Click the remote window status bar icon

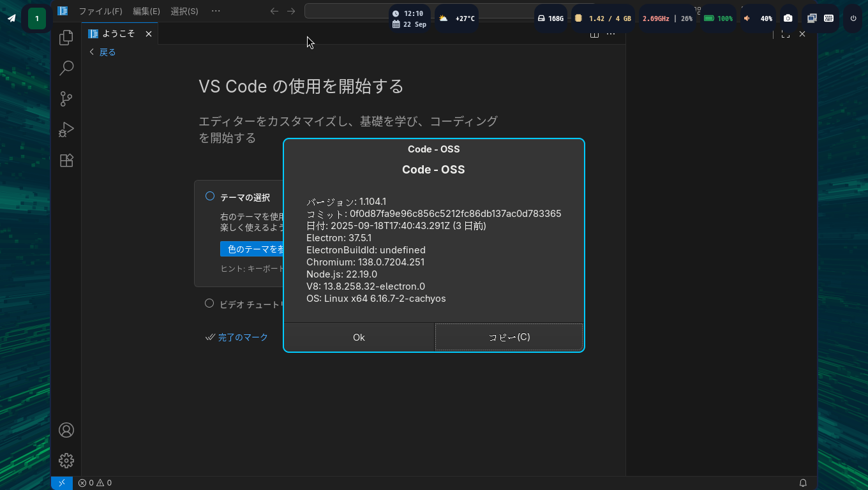click(x=62, y=483)
